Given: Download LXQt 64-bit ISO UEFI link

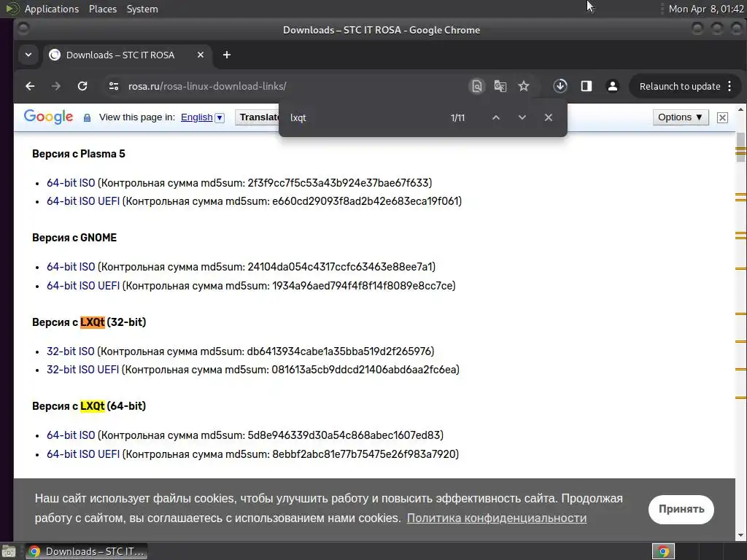Looking at the screenshot, I should 83,454.
